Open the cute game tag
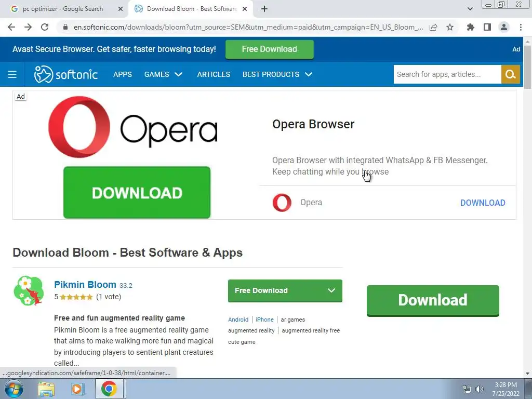Viewport: 532px width, 399px height. click(242, 342)
